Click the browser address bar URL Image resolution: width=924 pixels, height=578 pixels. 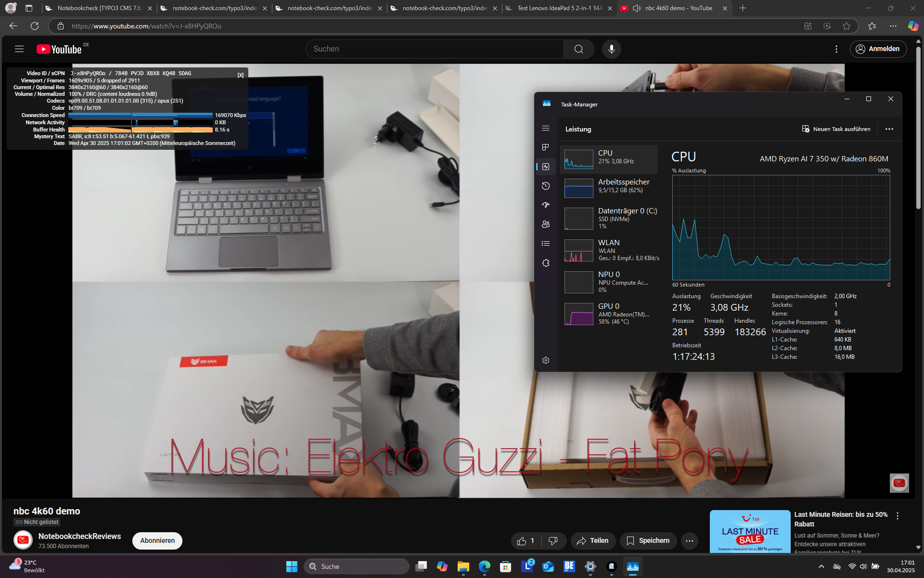click(x=146, y=26)
